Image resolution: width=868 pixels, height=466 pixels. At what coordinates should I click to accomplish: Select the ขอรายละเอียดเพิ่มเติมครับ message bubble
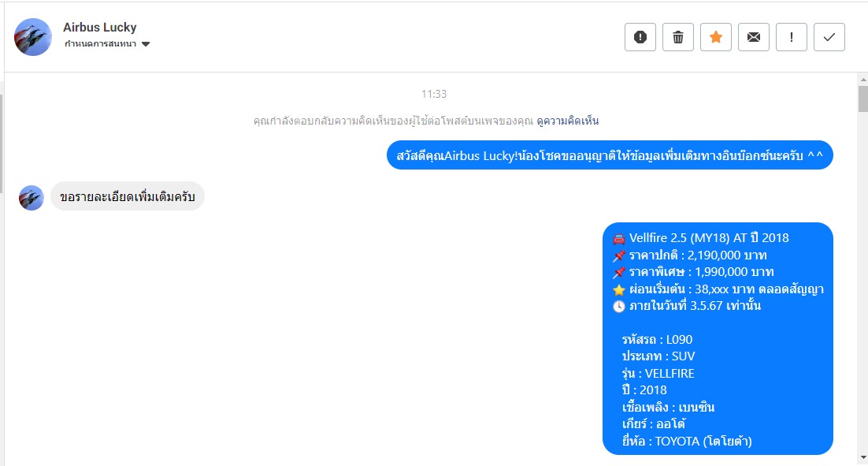128,196
